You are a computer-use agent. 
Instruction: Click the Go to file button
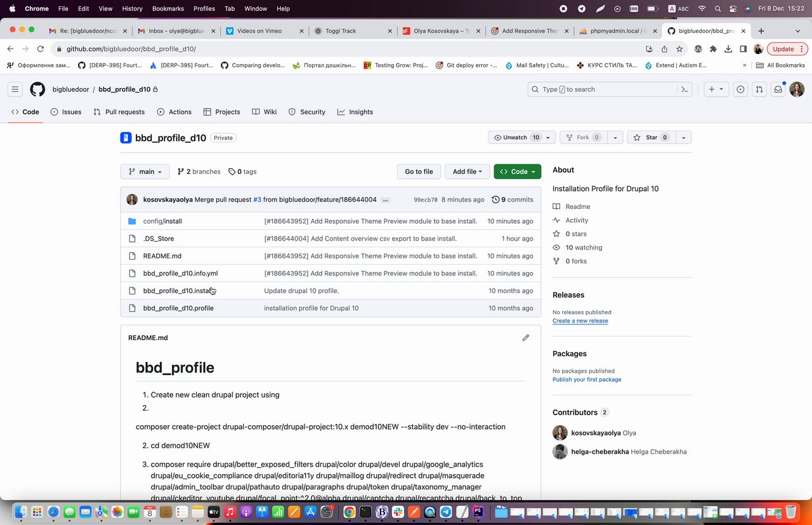point(419,171)
